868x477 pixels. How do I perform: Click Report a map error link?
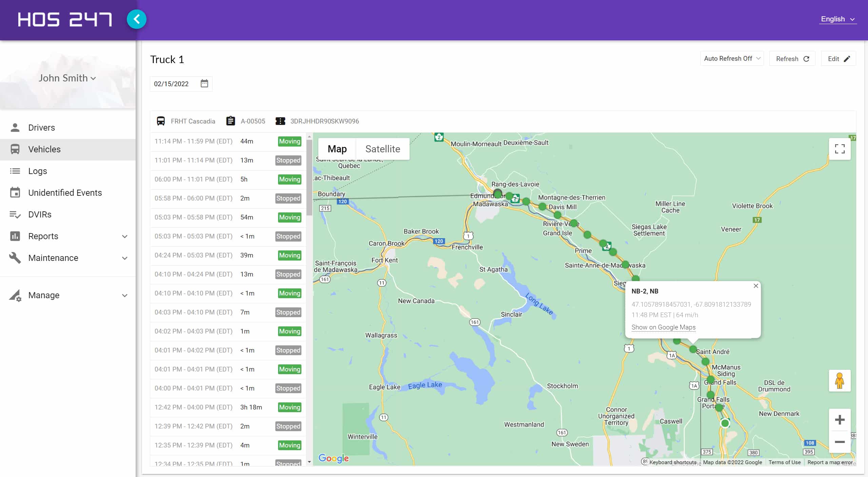tap(830, 462)
